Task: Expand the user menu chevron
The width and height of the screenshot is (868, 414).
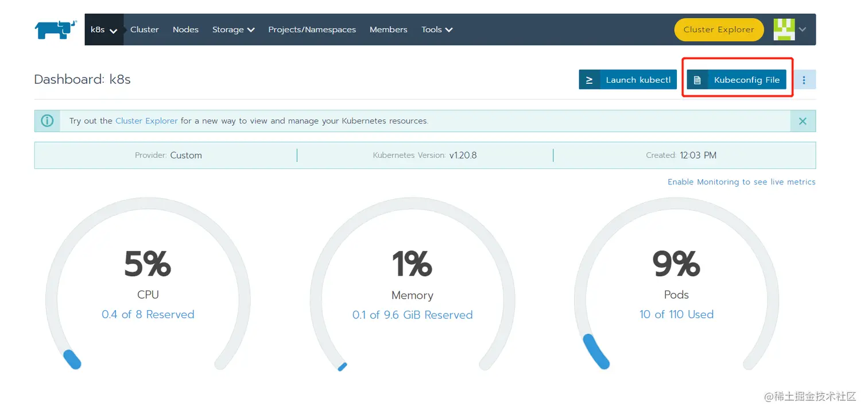Action: (x=803, y=30)
